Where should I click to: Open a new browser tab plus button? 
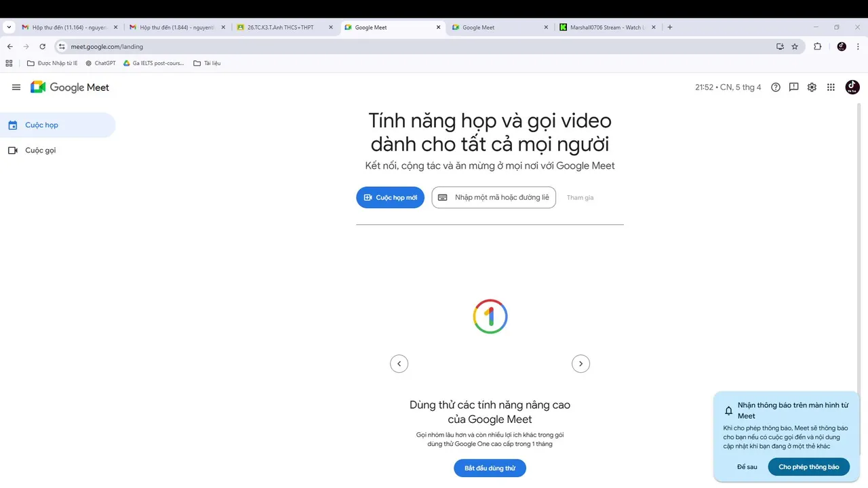click(x=670, y=27)
